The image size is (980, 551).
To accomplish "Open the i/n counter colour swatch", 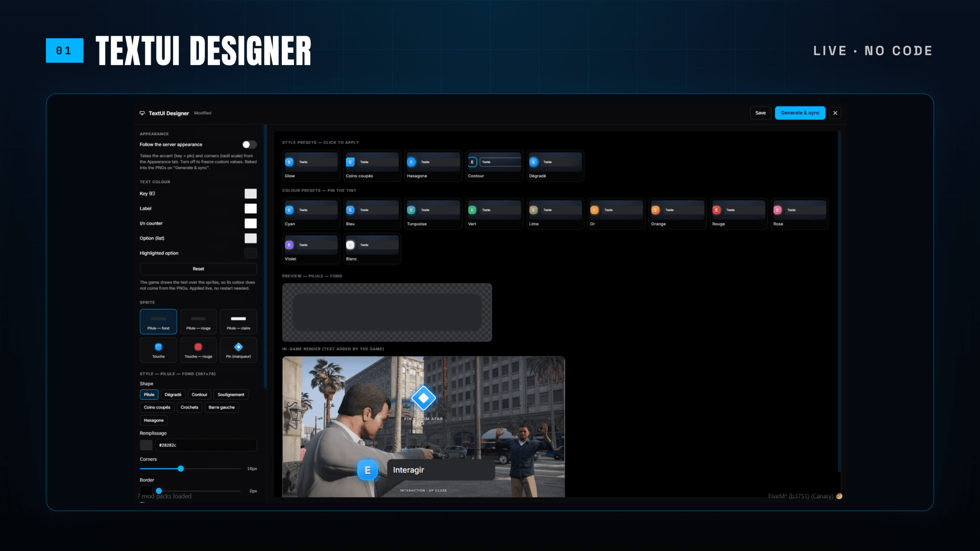I will click(x=250, y=223).
